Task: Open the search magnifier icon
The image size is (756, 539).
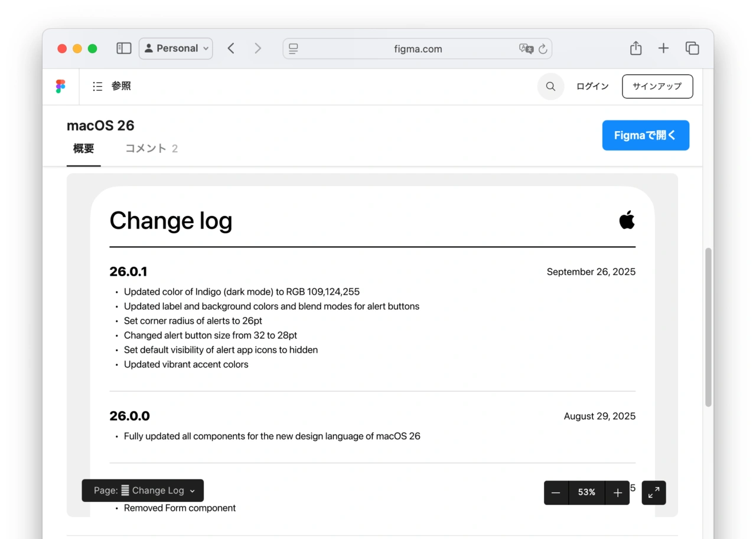Action: 550,87
